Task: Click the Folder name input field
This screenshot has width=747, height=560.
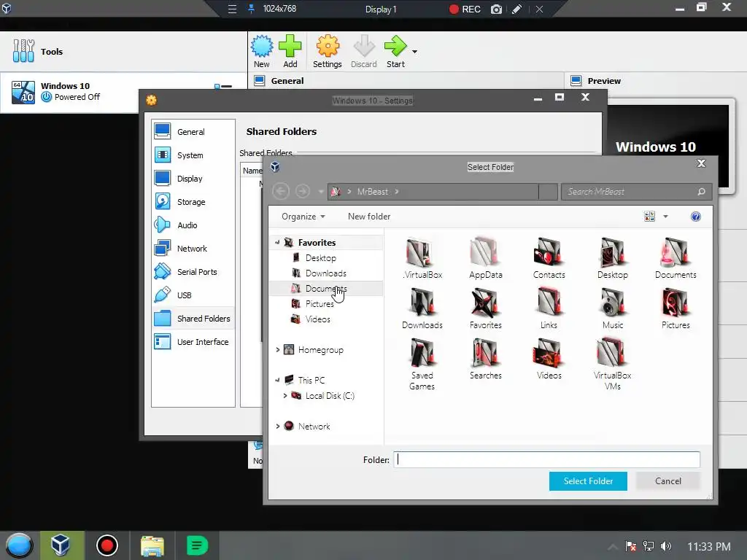Action: [x=547, y=459]
